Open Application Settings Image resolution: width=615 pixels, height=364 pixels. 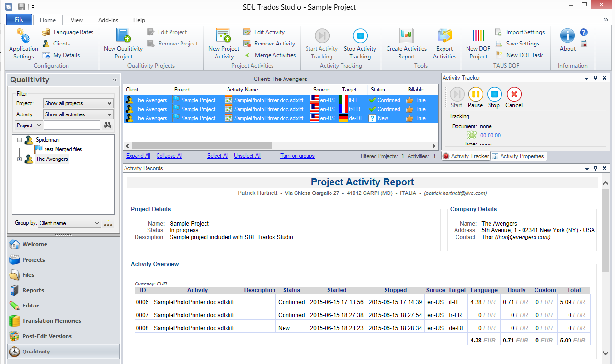pyautogui.click(x=23, y=44)
